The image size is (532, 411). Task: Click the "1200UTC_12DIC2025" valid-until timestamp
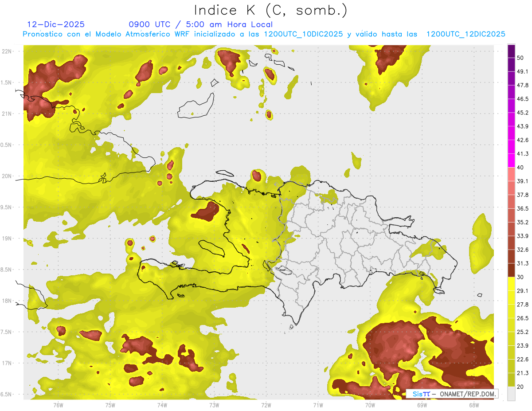[466, 34]
